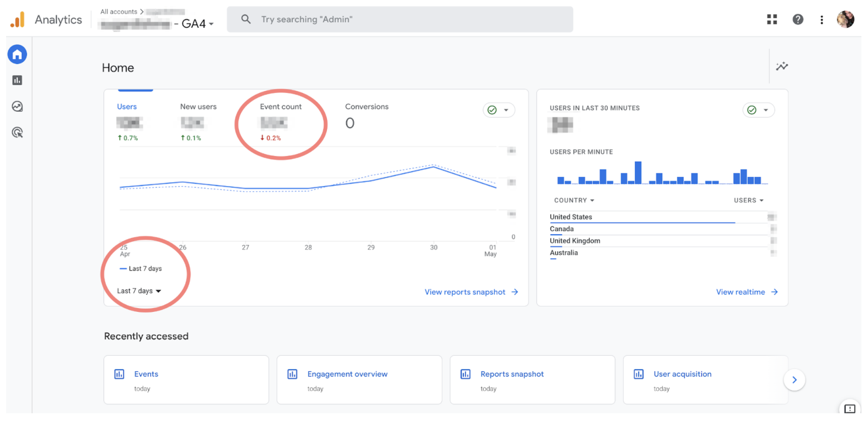Open the three-dot more options menu
Viewport: 868px width, 422px height.
coord(821,20)
